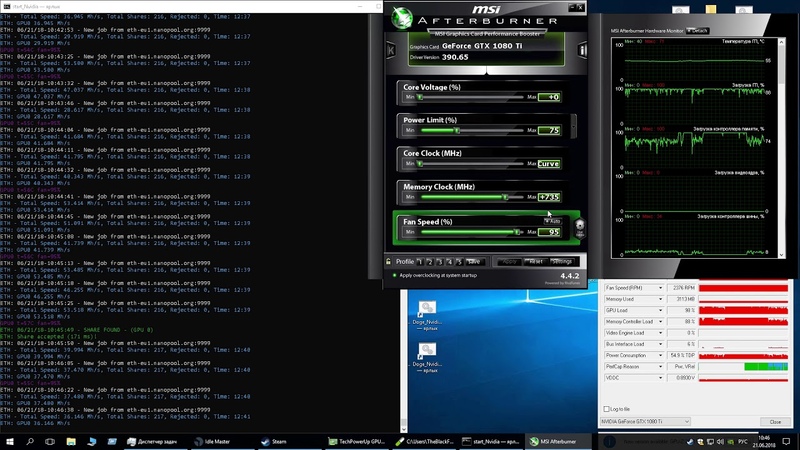Click MSI Afterburner taskbar button
The width and height of the screenshot is (800, 450).
click(x=558, y=441)
